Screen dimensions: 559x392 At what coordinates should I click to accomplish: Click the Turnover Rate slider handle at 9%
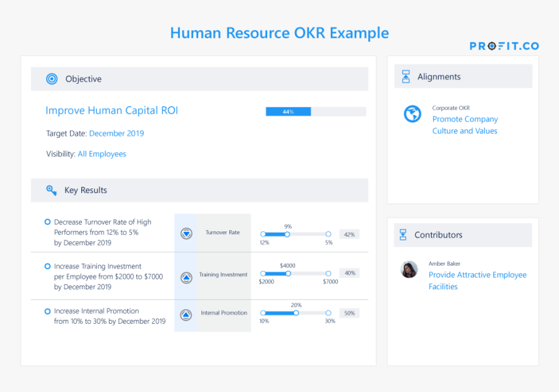click(x=287, y=234)
